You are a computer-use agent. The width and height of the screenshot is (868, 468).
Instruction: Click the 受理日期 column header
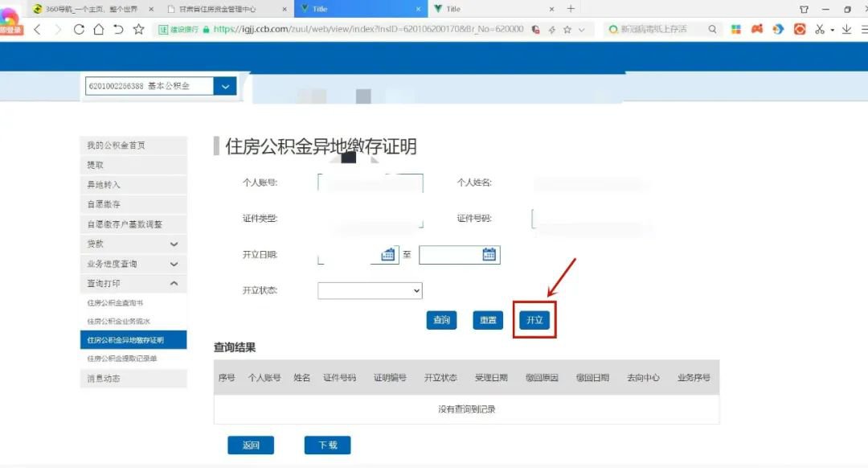point(491,378)
